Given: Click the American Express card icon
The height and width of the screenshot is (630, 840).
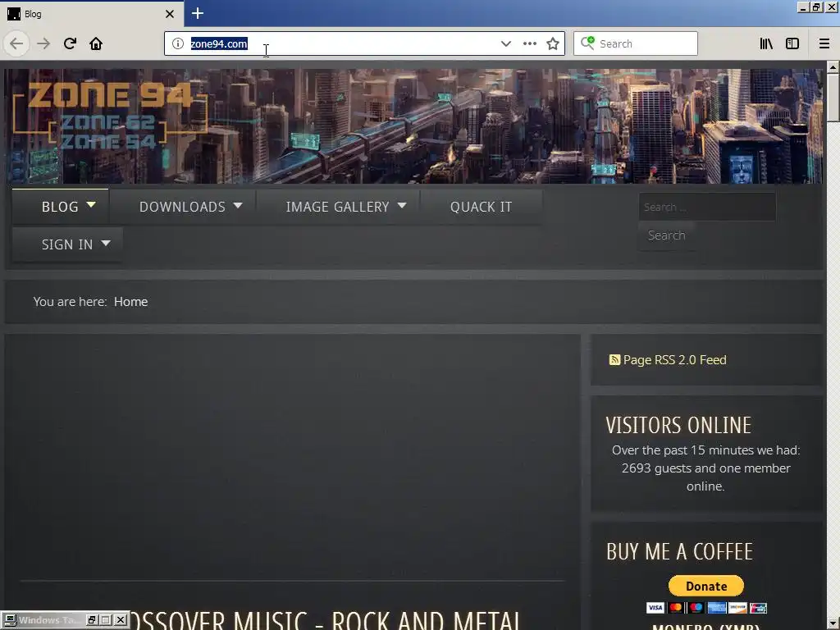Looking at the screenshot, I should click(716, 608).
